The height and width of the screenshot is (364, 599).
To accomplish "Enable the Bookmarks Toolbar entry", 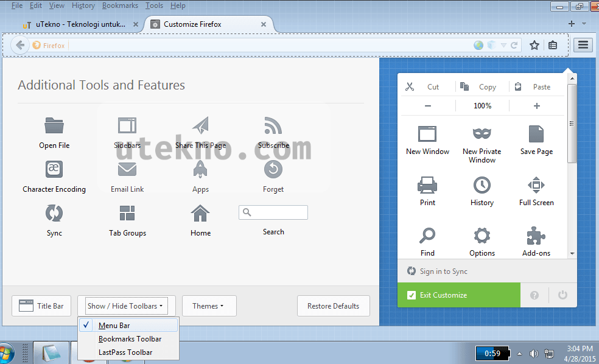I will point(128,339).
